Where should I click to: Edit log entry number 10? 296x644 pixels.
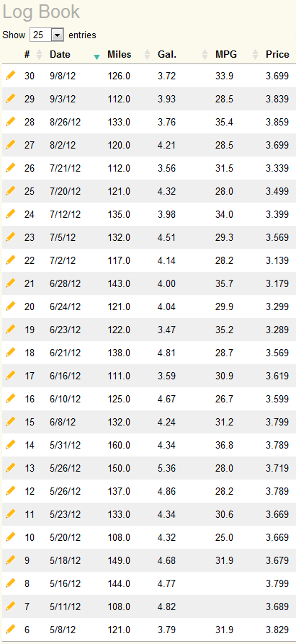click(x=11, y=537)
